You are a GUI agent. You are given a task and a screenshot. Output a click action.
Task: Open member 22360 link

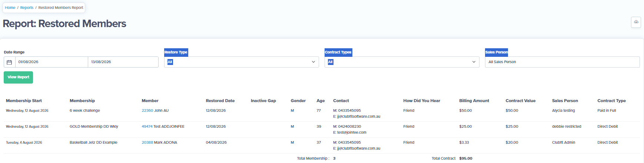(147, 111)
